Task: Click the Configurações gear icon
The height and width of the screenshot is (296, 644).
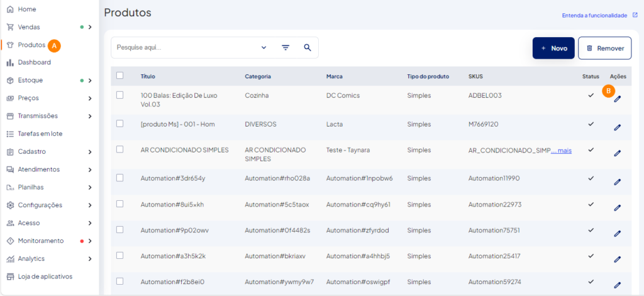Action: point(11,205)
